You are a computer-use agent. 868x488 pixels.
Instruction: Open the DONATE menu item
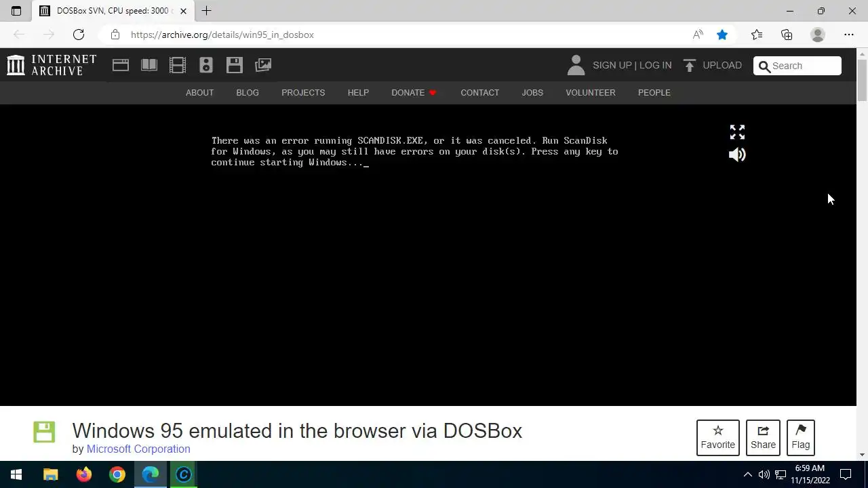414,92
